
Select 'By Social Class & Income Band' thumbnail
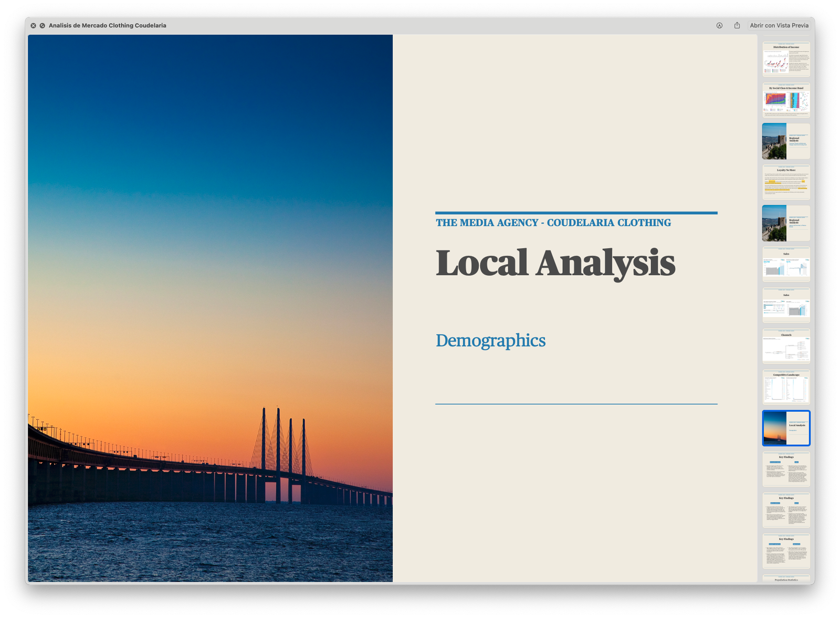[x=786, y=100]
